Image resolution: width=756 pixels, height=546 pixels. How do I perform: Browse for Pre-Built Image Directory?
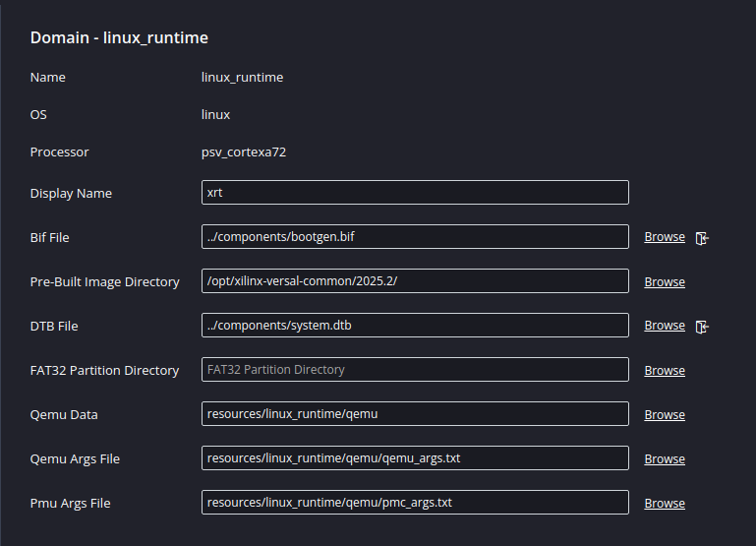(665, 281)
